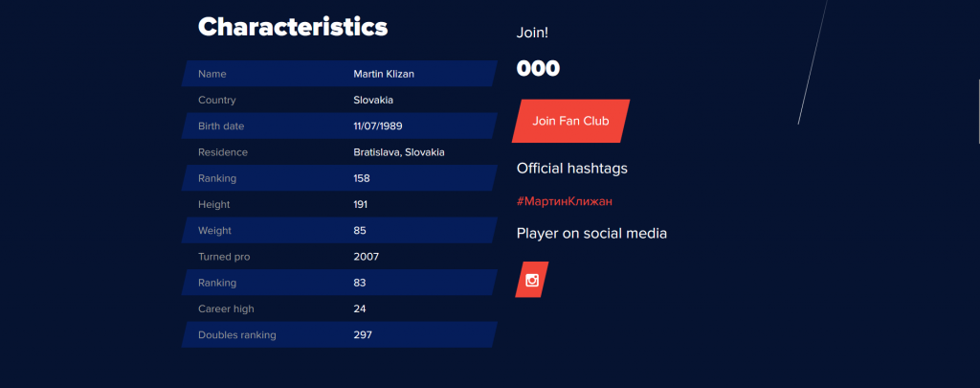Click the Join Fan Club button
The image size is (980, 388).
click(x=570, y=121)
